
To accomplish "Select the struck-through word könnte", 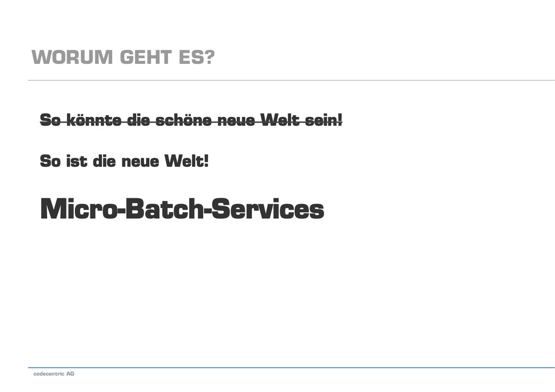I will [x=94, y=120].
